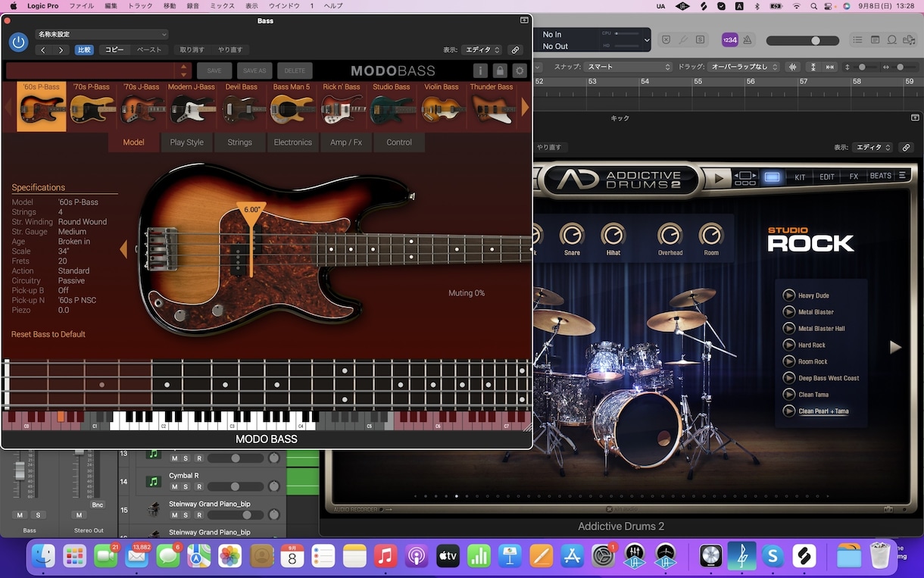Choose the Devil Bass model
The width and height of the screenshot is (924, 578).
tap(242, 107)
